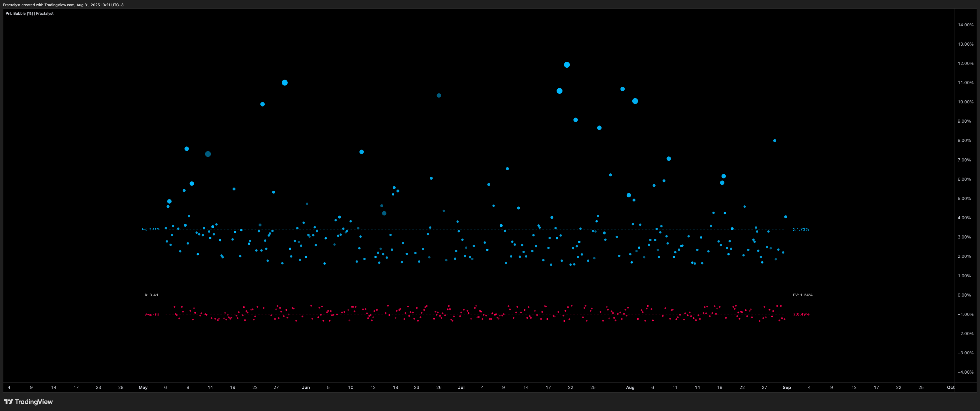980x411 pixels.
Task: Click the Jun label on time axis
Action: tap(306, 387)
